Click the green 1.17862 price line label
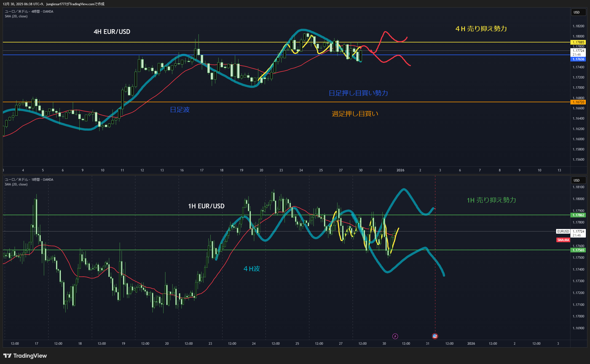This screenshot has height=364, width=590. point(578,215)
